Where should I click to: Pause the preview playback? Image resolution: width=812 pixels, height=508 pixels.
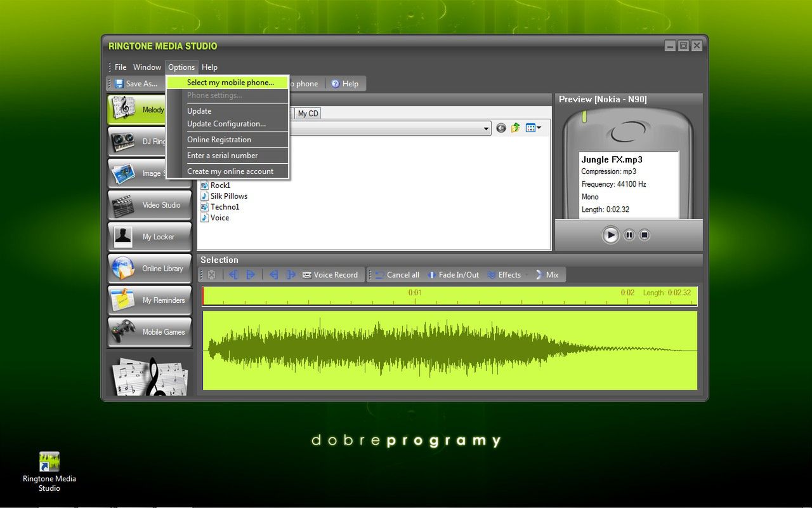(x=629, y=235)
